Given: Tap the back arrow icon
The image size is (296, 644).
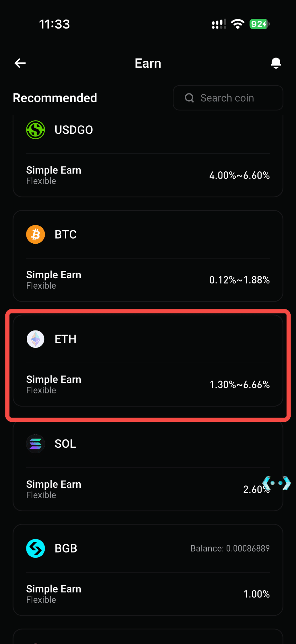Looking at the screenshot, I should point(20,63).
